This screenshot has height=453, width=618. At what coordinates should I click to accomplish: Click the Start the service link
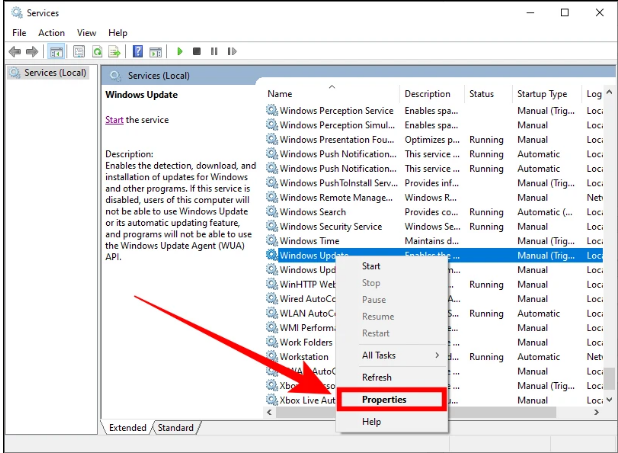pyautogui.click(x=114, y=120)
